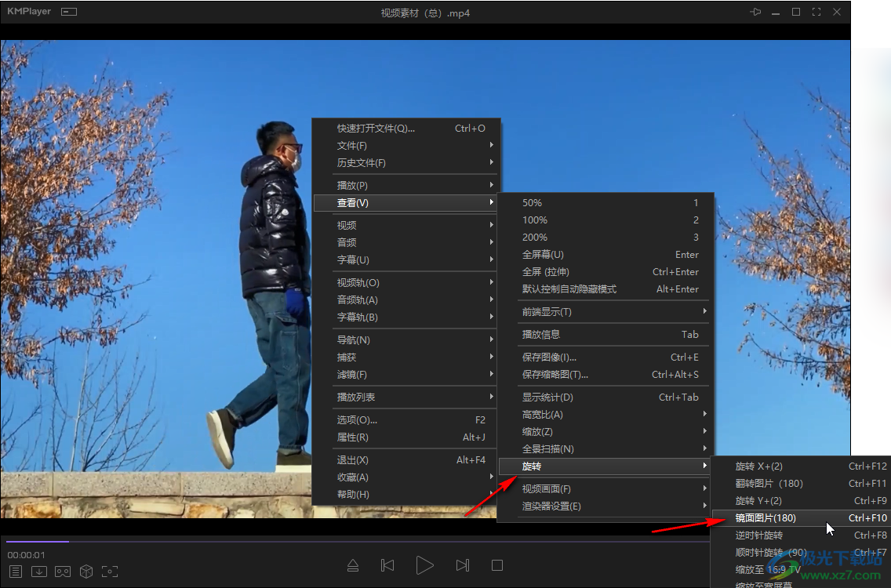
Task: Click the capture frame icon
Action: [x=110, y=572]
